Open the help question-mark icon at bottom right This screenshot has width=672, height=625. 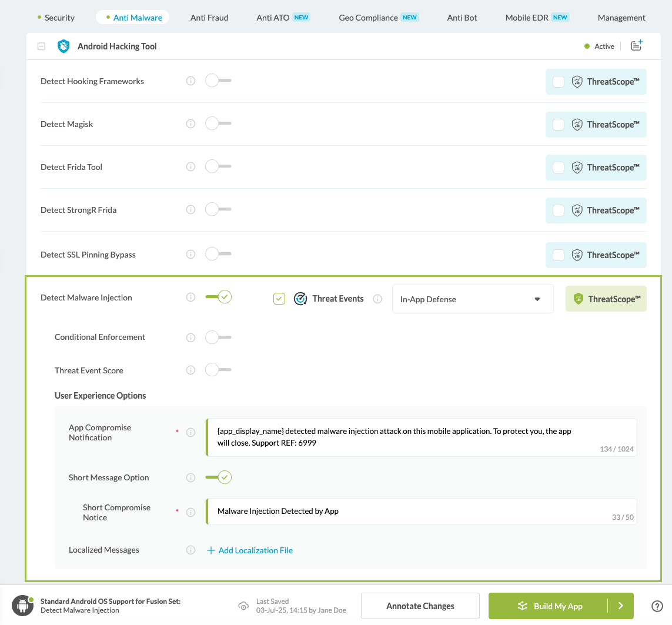coord(657,606)
